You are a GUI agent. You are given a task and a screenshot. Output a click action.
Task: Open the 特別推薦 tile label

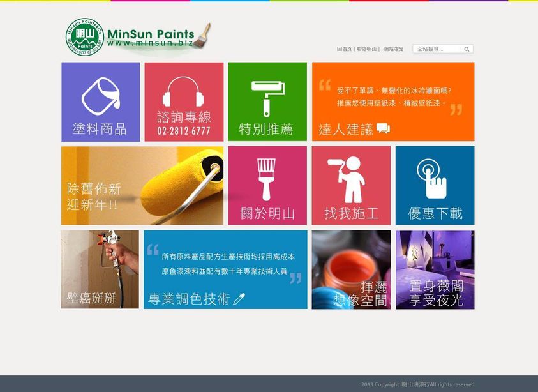(x=266, y=130)
